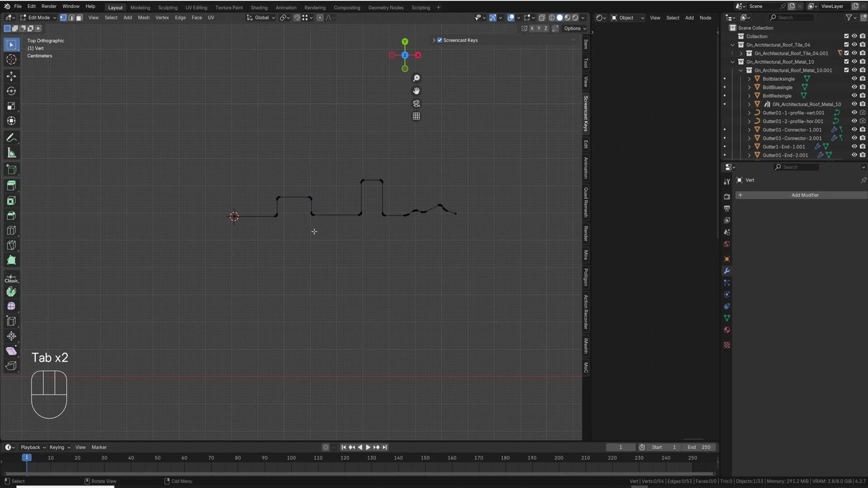Open the Marker menu in timeline
Viewport: 868px width, 488px height.
(x=99, y=447)
